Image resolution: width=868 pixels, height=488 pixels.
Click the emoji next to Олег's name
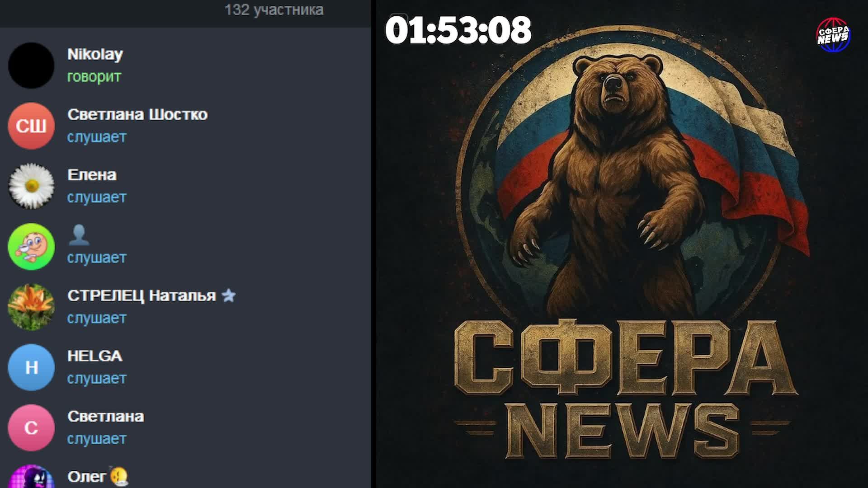click(x=119, y=476)
